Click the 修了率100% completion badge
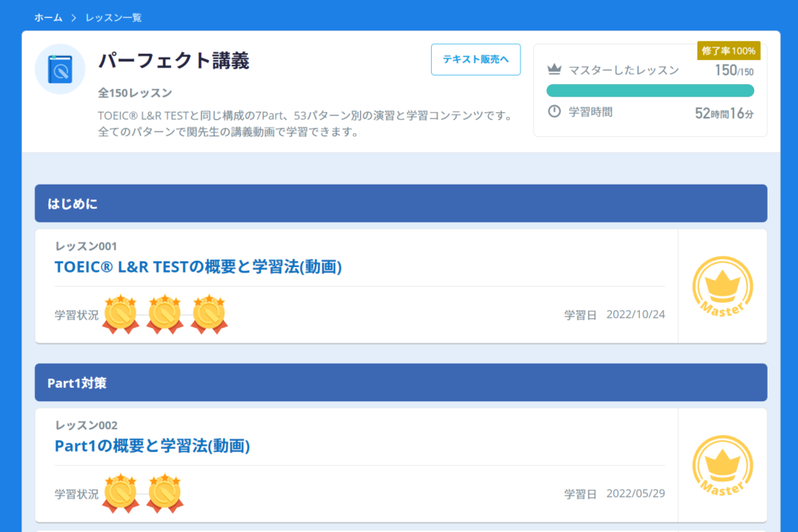Viewport: 798px width, 532px height. (x=728, y=51)
